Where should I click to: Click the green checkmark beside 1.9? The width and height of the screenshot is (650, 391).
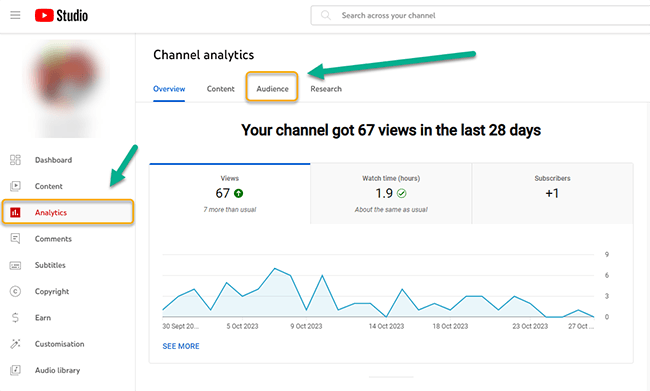coord(402,193)
